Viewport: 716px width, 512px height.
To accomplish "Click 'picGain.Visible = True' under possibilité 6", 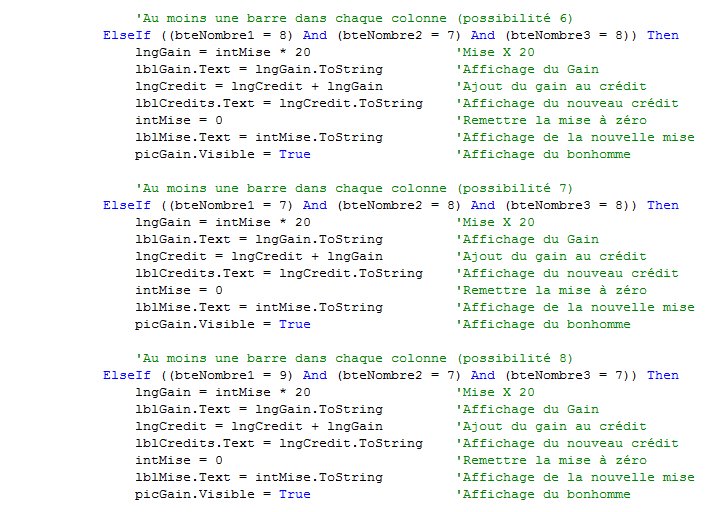I will pos(223,154).
